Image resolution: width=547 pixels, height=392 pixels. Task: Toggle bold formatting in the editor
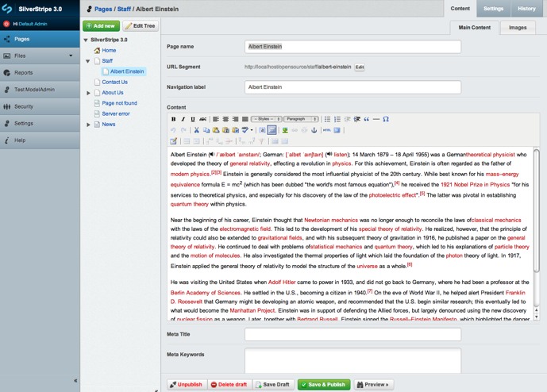pyautogui.click(x=173, y=119)
